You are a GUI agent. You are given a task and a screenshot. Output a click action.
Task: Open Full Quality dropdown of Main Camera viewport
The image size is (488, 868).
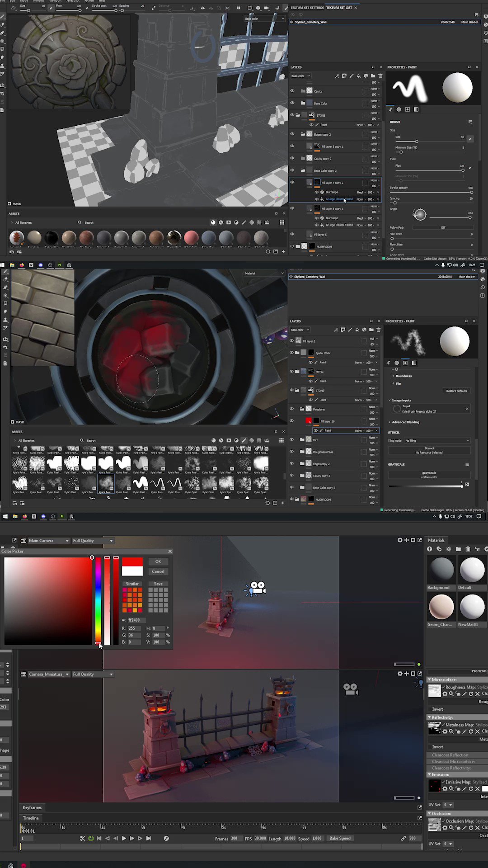pos(93,541)
